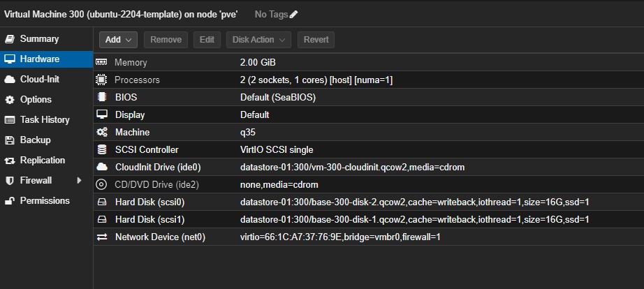
Task: Click the CloudInit Drive cloud icon
Action: pyautogui.click(x=102, y=167)
